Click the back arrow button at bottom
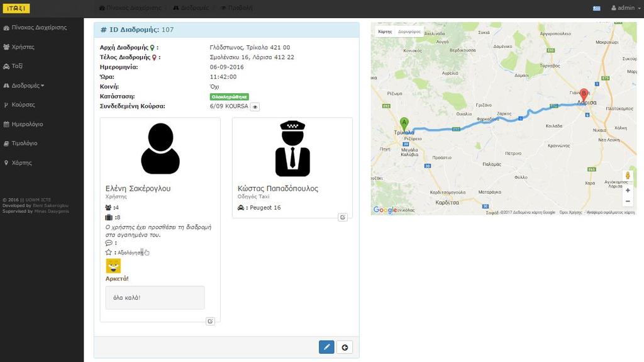Image resolution: width=644 pixels, height=362 pixels. (345, 347)
